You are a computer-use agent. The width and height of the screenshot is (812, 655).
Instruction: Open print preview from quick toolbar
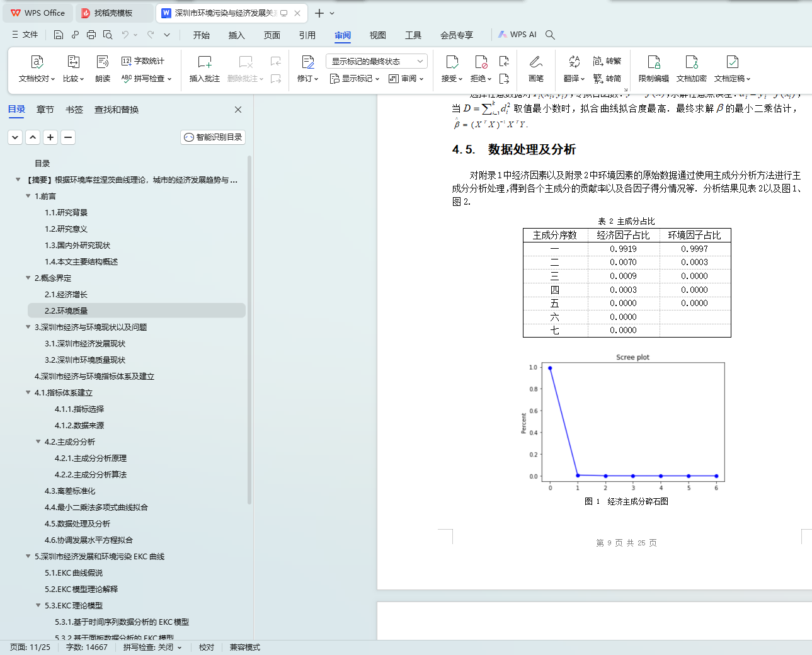[x=108, y=35]
